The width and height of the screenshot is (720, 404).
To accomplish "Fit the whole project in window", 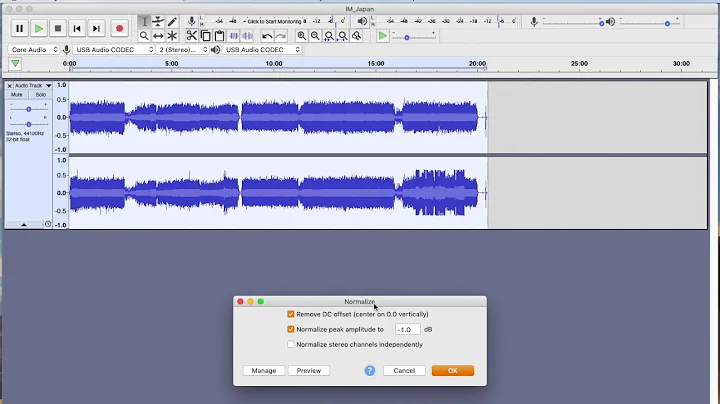I will (x=343, y=36).
